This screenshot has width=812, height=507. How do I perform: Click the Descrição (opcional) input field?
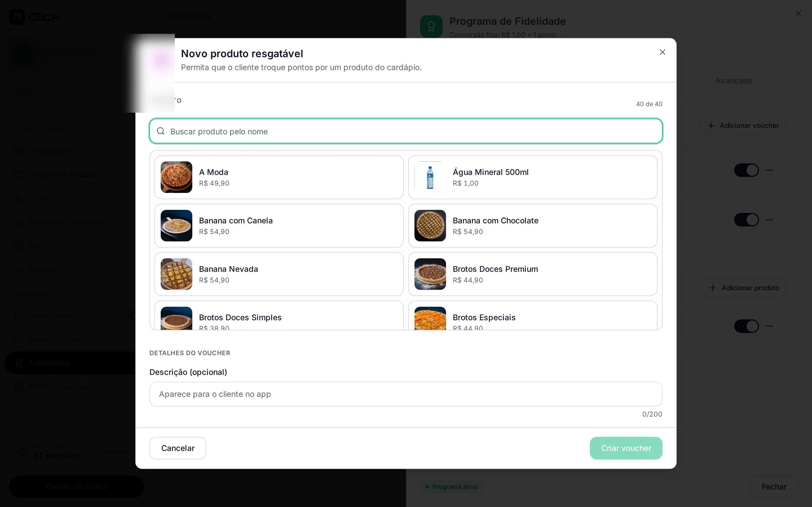point(406,394)
